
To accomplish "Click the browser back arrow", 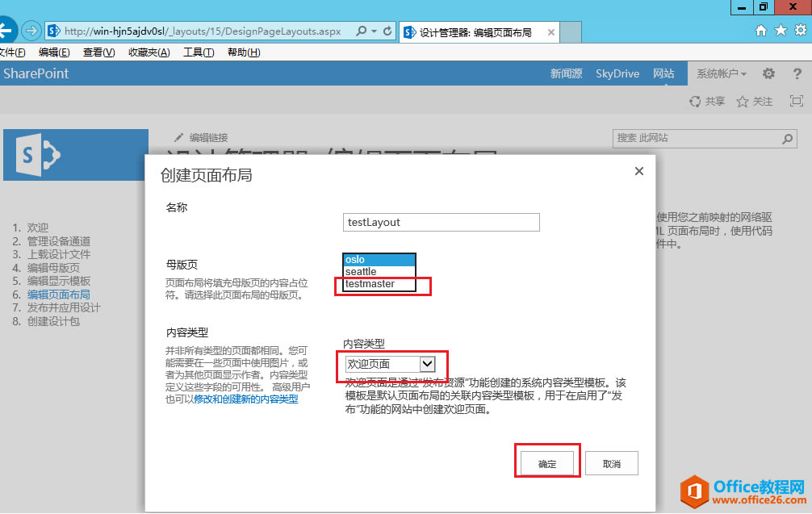I will (x=10, y=29).
